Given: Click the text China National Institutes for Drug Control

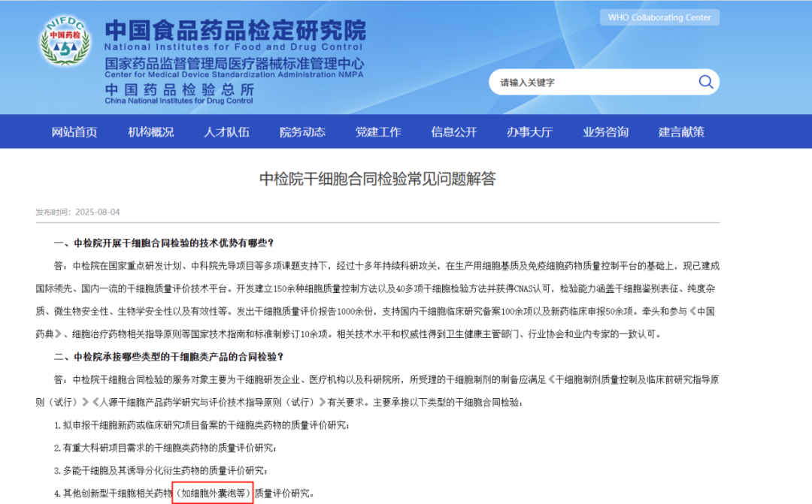Looking at the screenshot, I should tap(179, 101).
